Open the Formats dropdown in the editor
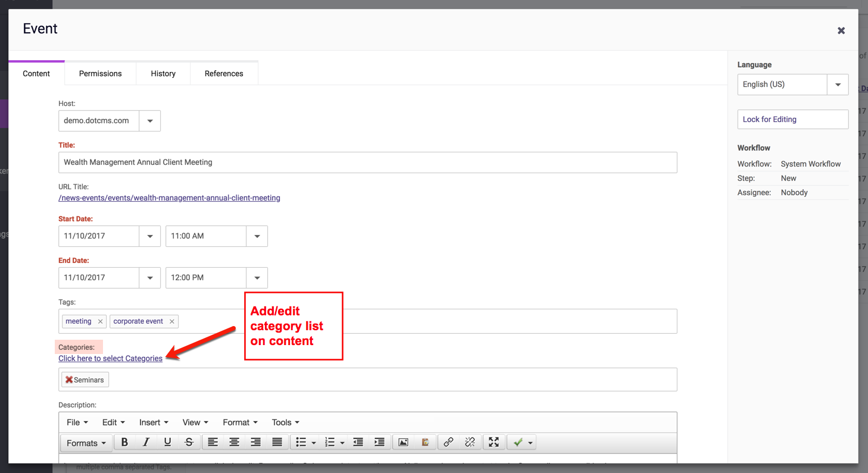The height and width of the screenshot is (473, 868). pos(86,443)
